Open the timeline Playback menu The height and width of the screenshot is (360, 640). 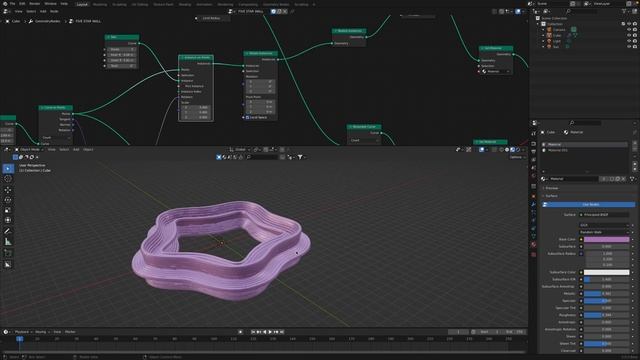[x=22, y=332]
